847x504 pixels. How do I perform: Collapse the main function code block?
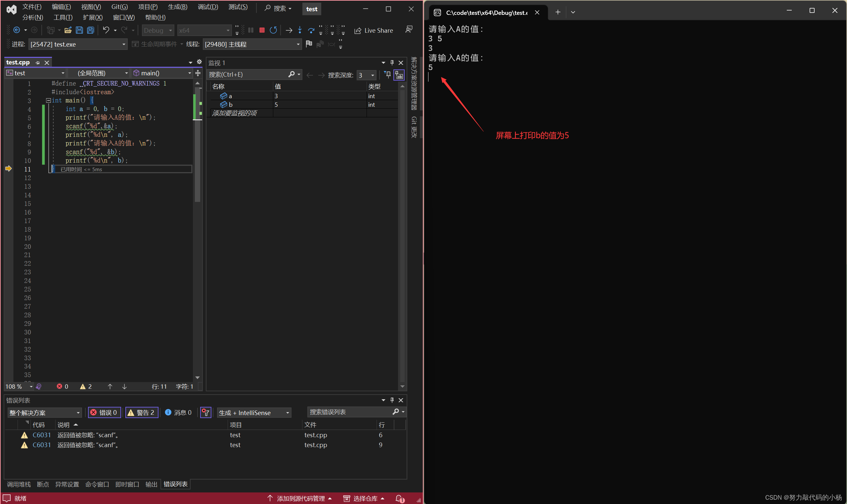click(48, 100)
